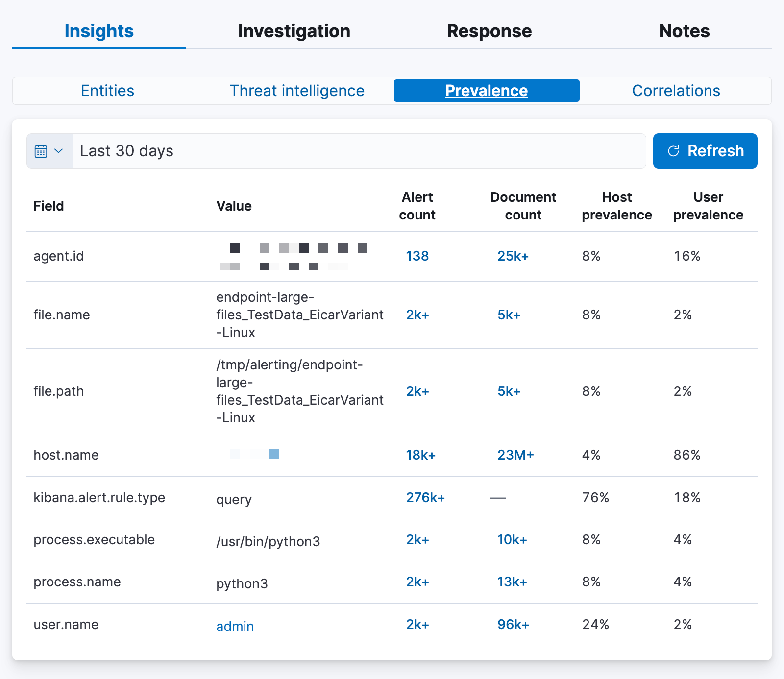Viewport: 784px width, 679px height.
Task: Open the Response tab
Action: [x=489, y=31]
